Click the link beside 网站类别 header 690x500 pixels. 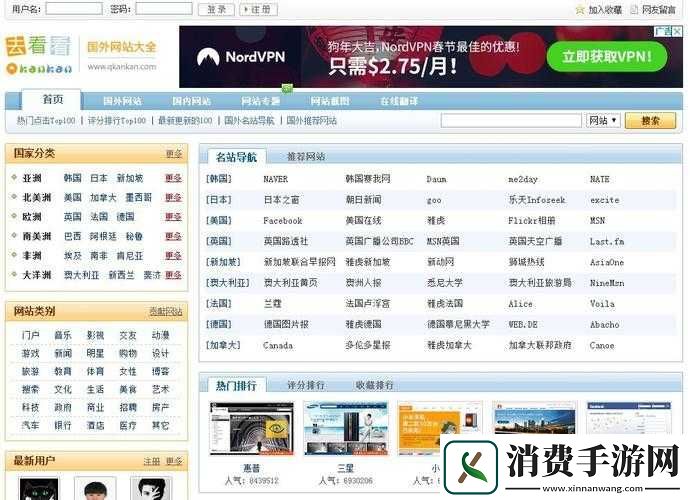(166, 312)
